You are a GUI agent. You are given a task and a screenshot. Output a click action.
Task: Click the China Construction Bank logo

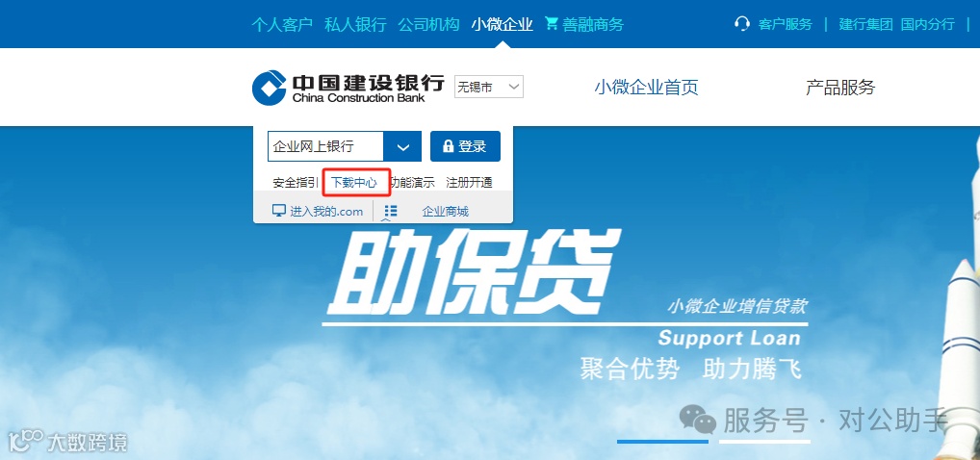348,89
